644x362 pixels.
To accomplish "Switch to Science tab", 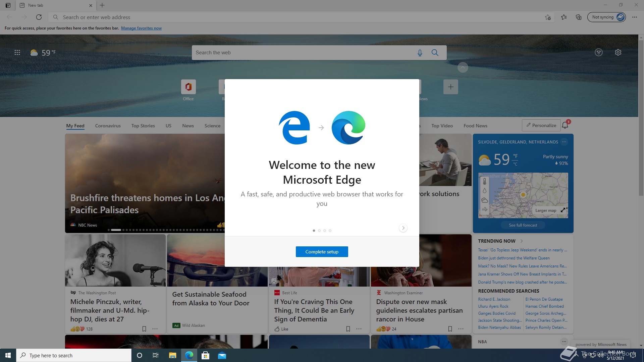I will pos(212,126).
